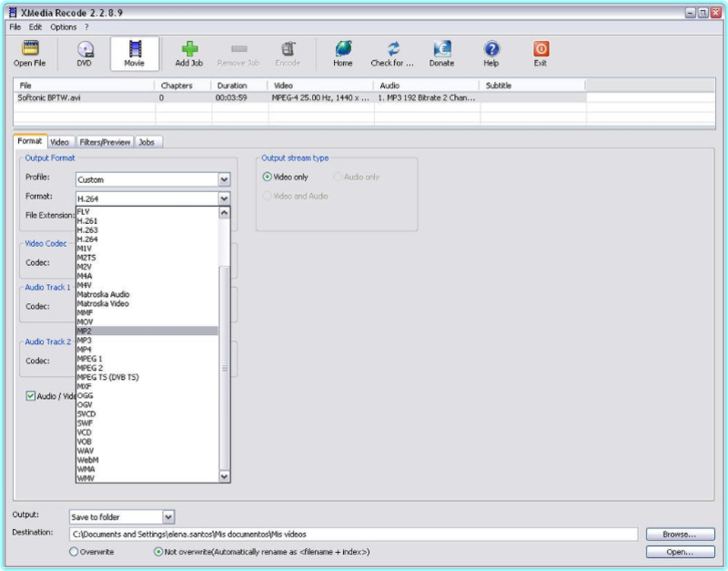The image size is (728, 571).
Task: Choose FLV in the format list
Action: (147, 212)
